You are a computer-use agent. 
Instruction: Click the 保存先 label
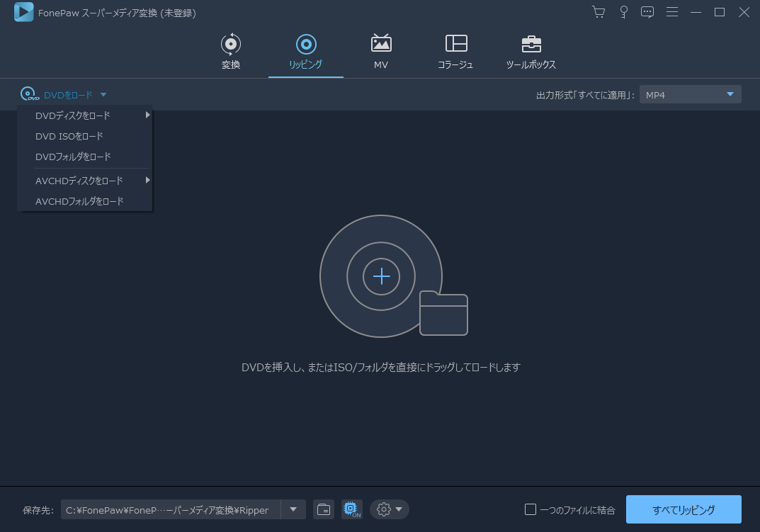coord(38,510)
